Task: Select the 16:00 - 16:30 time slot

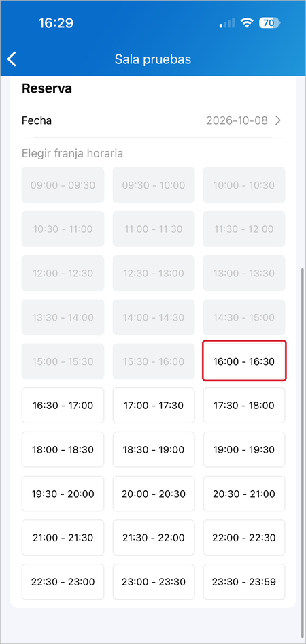Action: [244, 361]
